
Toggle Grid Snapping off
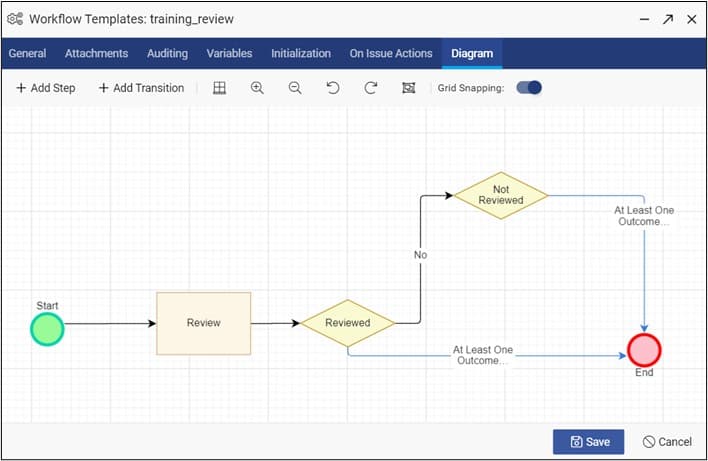(529, 88)
